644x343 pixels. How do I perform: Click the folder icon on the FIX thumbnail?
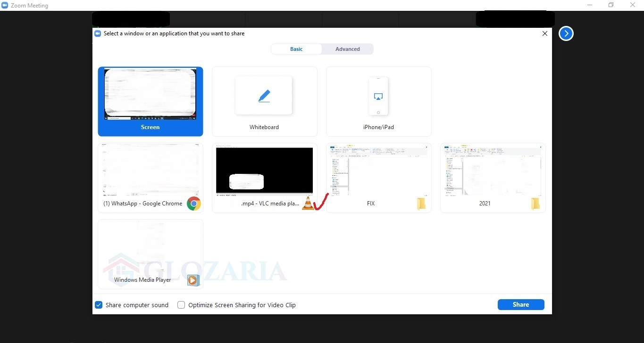click(421, 204)
